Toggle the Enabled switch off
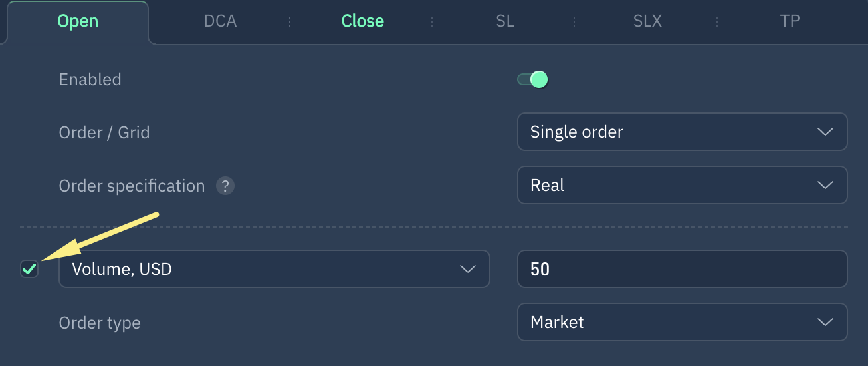This screenshot has height=366, width=868. click(x=532, y=80)
